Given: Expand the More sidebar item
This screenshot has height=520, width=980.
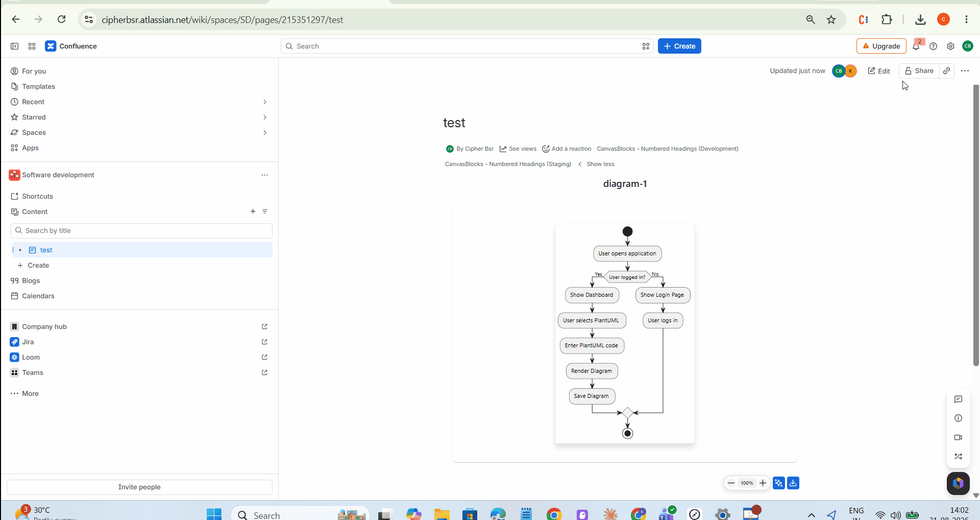Looking at the screenshot, I should pos(24,393).
